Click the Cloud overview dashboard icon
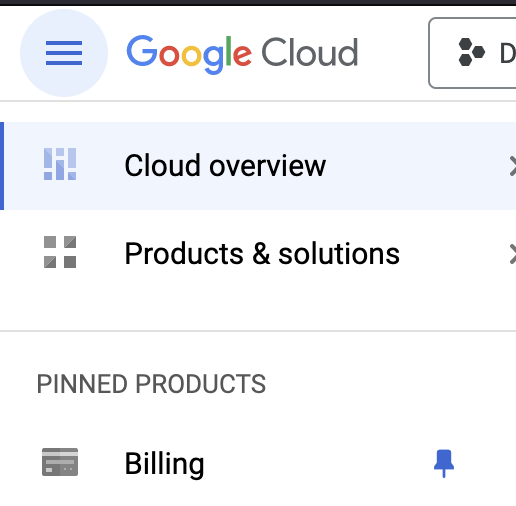The width and height of the screenshot is (516, 506). [x=60, y=164]
